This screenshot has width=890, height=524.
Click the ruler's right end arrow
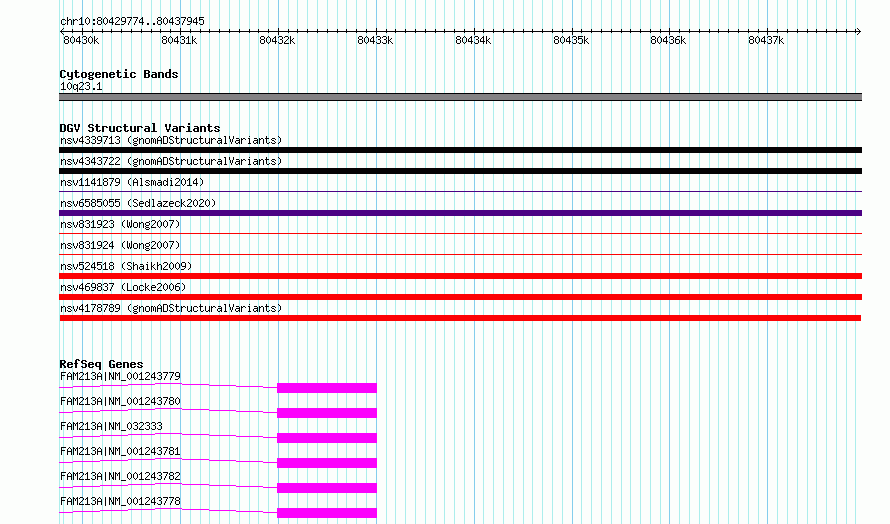click(859, 31)
